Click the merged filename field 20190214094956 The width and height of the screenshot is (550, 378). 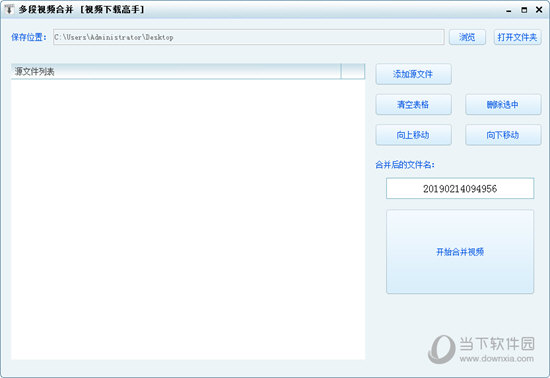pyautogui.click(x=460, y=189)
